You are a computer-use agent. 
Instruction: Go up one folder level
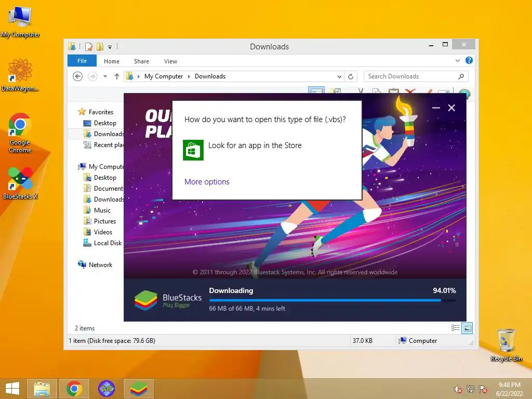[117, 76]
